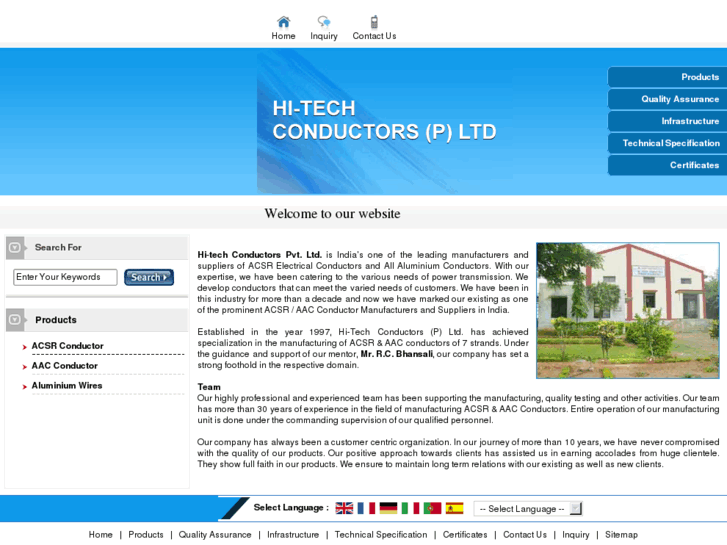Open Infrastructure in the blue side menu

point(667,121)
